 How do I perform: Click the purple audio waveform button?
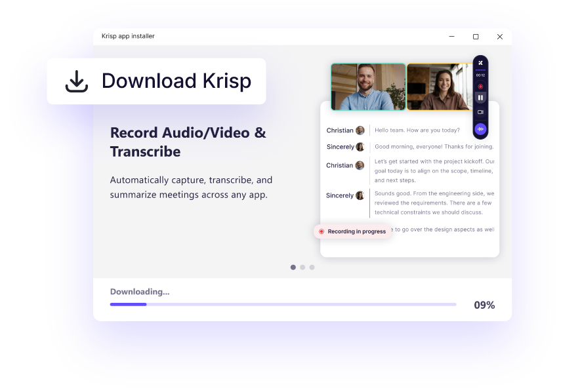click(x=480, y=129)
